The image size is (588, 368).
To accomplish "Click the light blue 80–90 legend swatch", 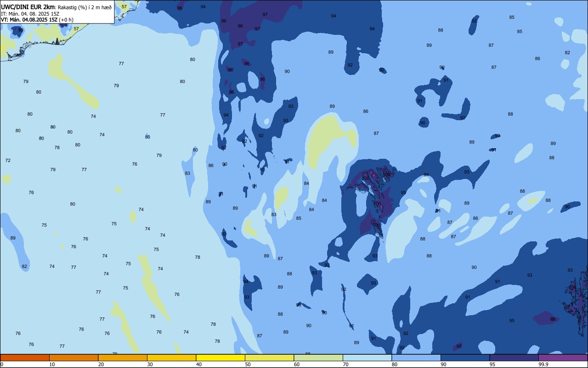I will (416, 357).
